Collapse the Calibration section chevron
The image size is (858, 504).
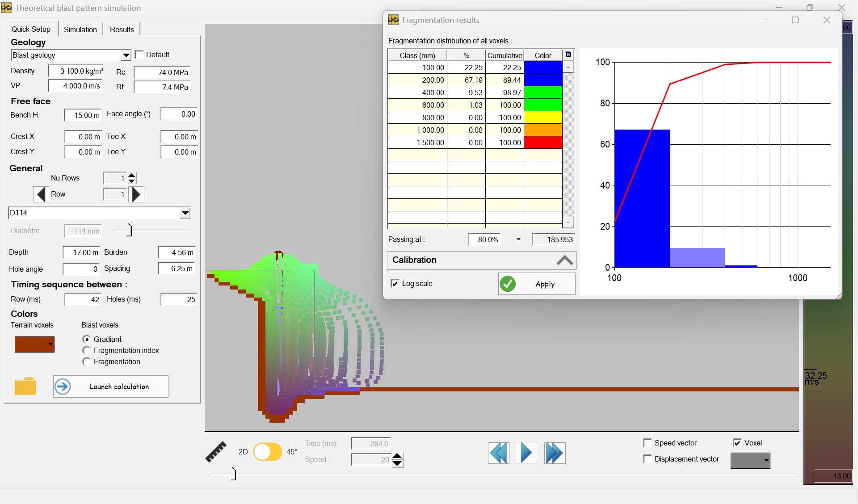565,260
